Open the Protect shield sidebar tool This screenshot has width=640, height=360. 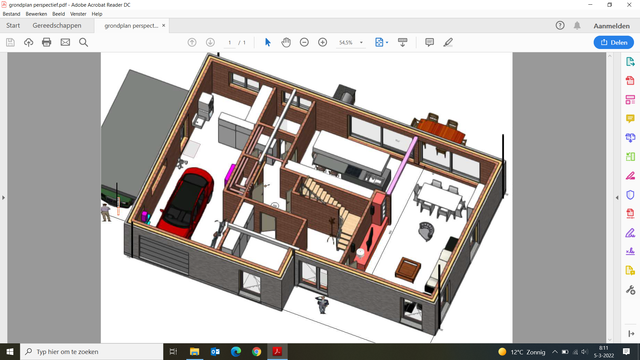[630, 195]
